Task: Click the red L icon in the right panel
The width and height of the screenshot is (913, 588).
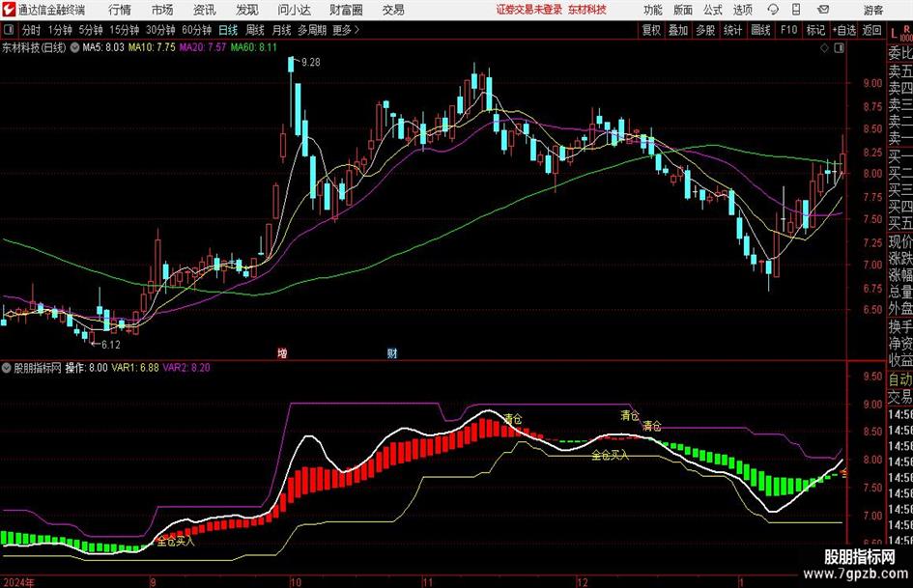Action: tap(894, 33)
